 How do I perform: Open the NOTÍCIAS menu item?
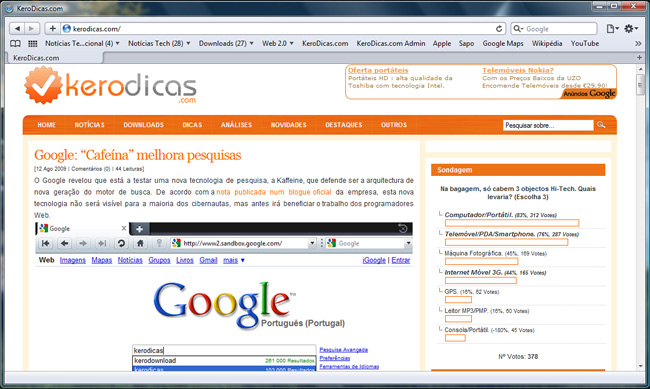pyautogui.click(x=90, y=125)
